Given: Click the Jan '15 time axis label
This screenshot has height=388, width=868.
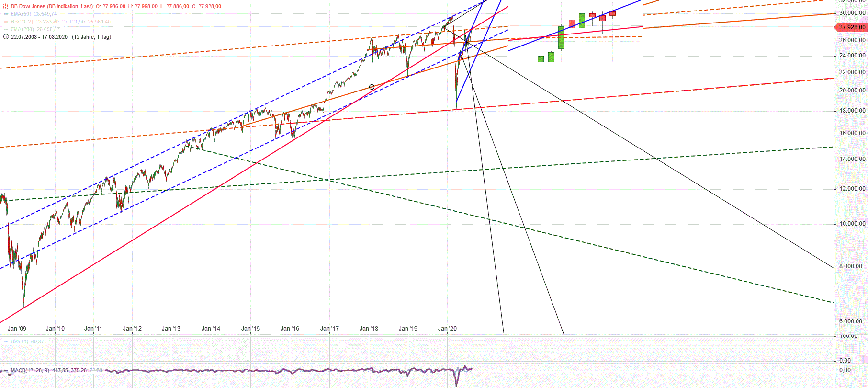Looking at the screenshot, I should 250,329.
